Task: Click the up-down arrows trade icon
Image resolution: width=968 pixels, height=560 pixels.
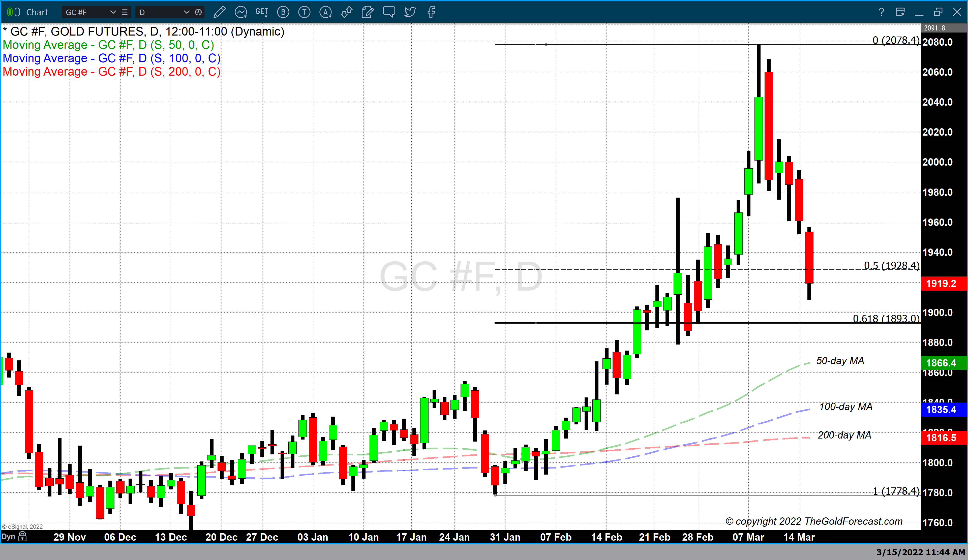Action: 346,12
